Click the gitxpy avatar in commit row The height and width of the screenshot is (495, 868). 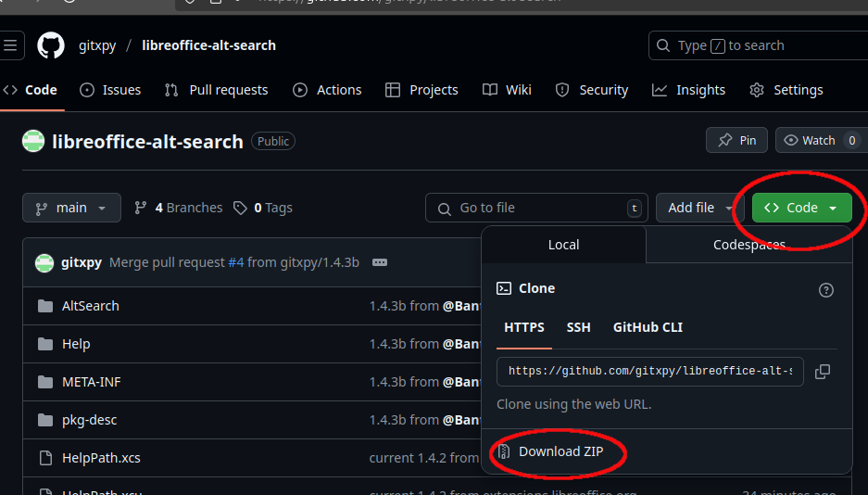pos(44,262)
